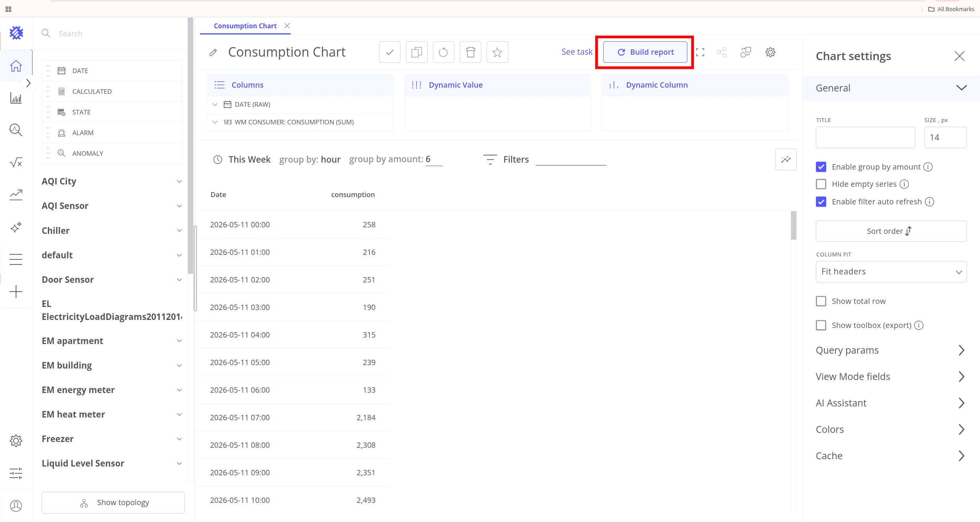980x522 pixels.
Task: Open Query params section
Action: pos(891,350)
